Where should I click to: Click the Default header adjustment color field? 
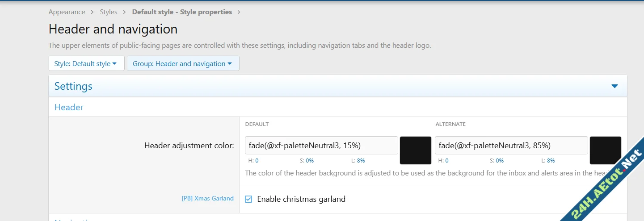321,146
